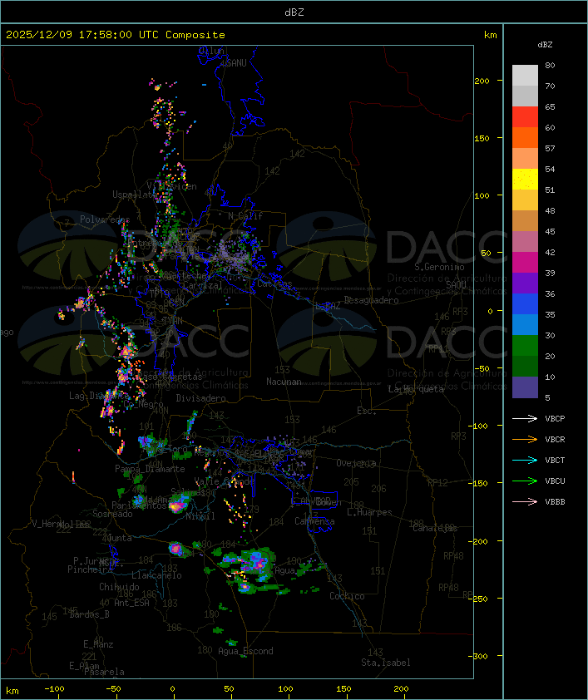Click the 80 value in dBZ legend
The image size is (588, 700).
coord(550,65)
